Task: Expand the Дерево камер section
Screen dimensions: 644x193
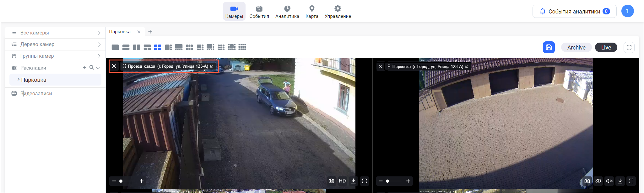Action: pos(99,44)
